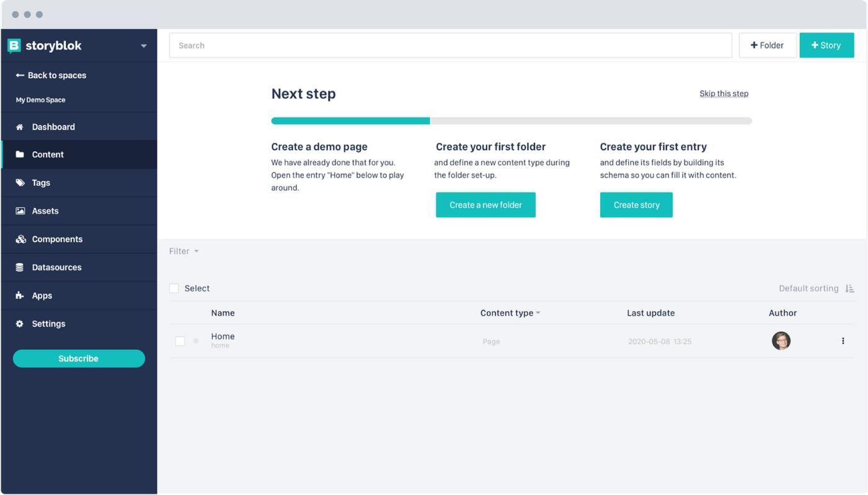Check the Home entry checkbox
The height and width of the screenshot is (495, 868).
[180, 341]
